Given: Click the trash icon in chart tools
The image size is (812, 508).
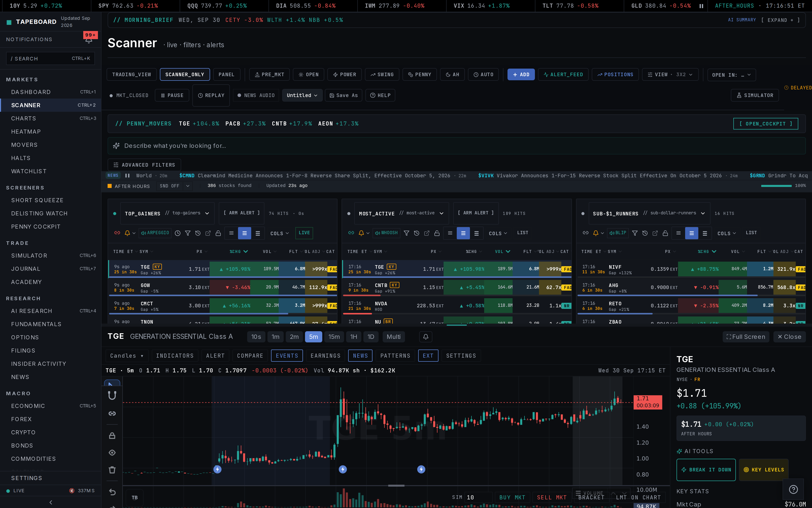Looking at the screenshot, I should click(x=112, y=470).
